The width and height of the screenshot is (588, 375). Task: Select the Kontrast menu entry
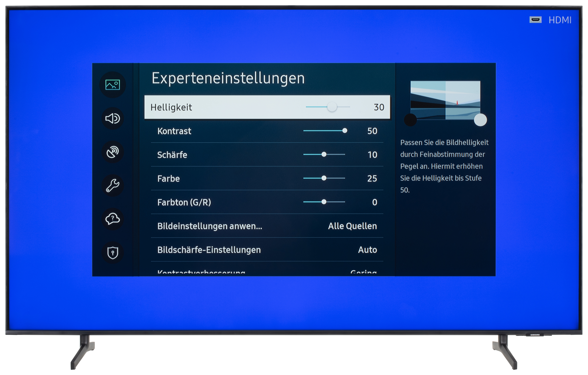[x=175, y=131]
